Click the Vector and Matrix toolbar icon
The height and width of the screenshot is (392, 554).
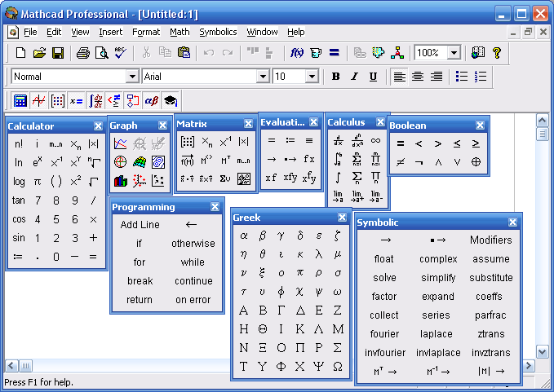pos(58,101)
